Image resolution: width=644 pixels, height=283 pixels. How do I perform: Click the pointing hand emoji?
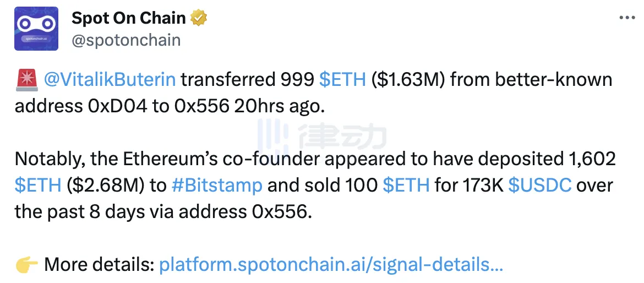[26, 265]
